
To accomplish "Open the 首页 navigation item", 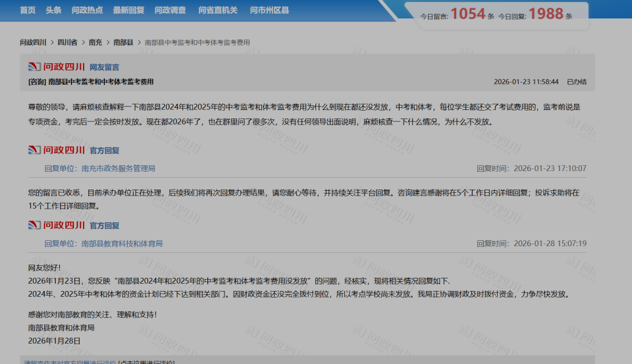I will (x=28, y=10).
